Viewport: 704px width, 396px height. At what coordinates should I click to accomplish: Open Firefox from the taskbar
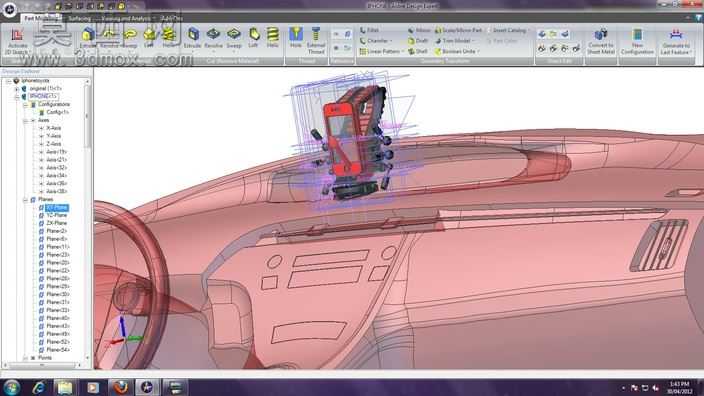120,387
